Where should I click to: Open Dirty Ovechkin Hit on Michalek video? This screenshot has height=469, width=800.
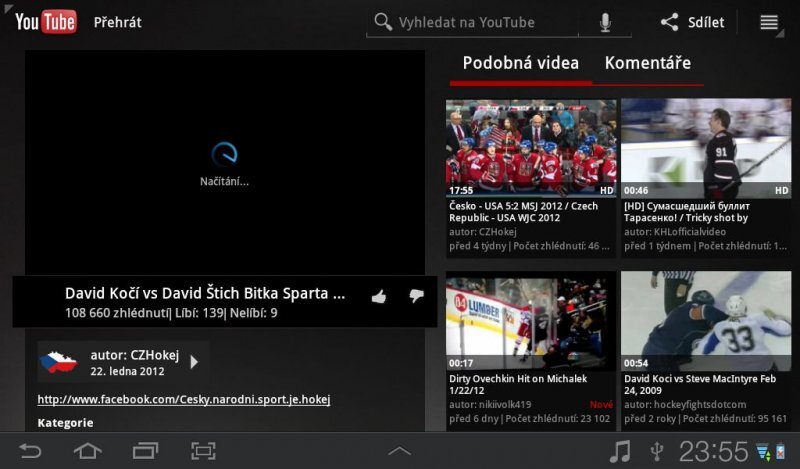(x=531, y=320)
